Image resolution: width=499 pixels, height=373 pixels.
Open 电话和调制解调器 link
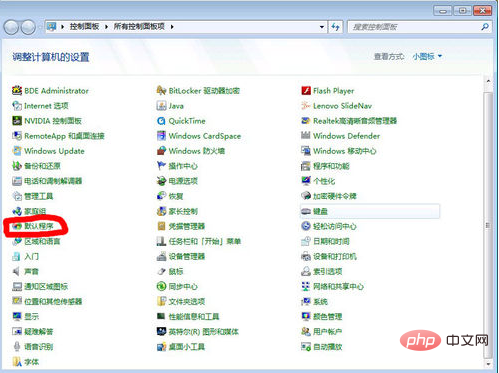[53, 181]
